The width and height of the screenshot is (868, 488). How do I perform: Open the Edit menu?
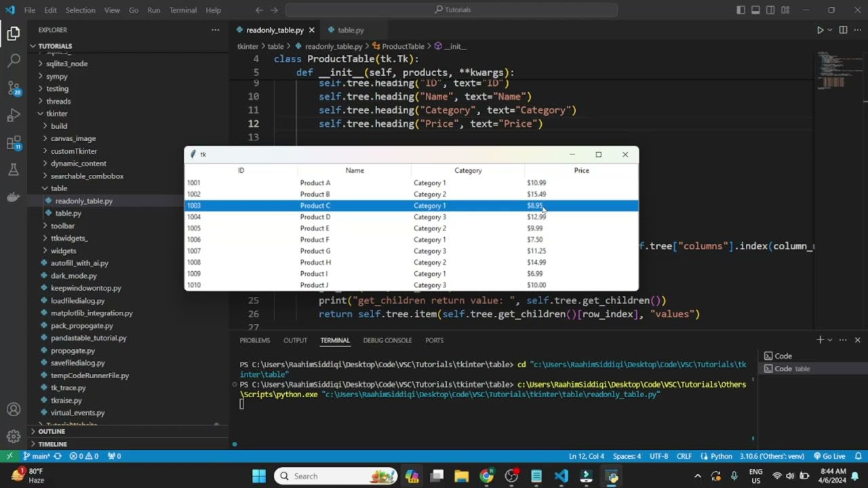pyautogui.click(x=51, y=10)
